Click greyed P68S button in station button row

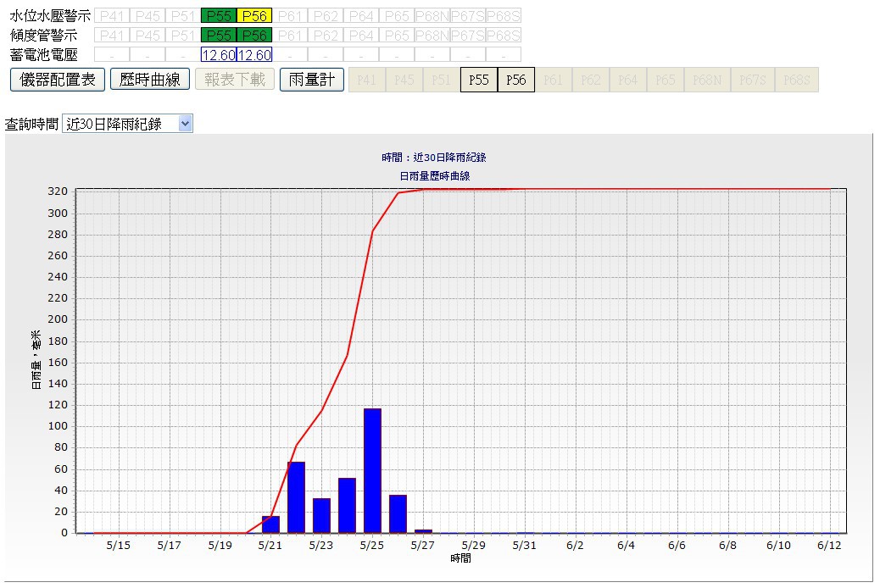[797, 80]
